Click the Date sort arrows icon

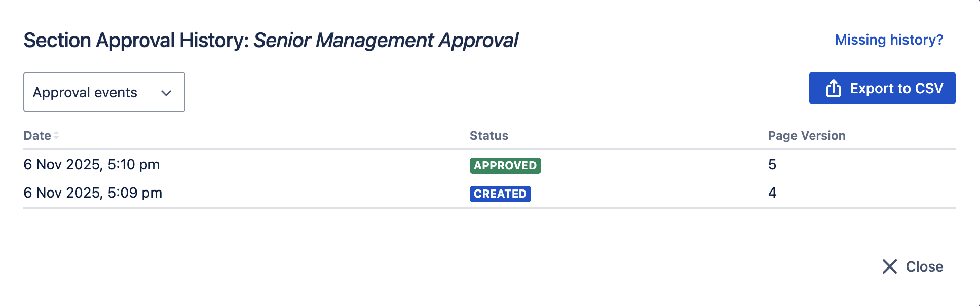[56, 135]
